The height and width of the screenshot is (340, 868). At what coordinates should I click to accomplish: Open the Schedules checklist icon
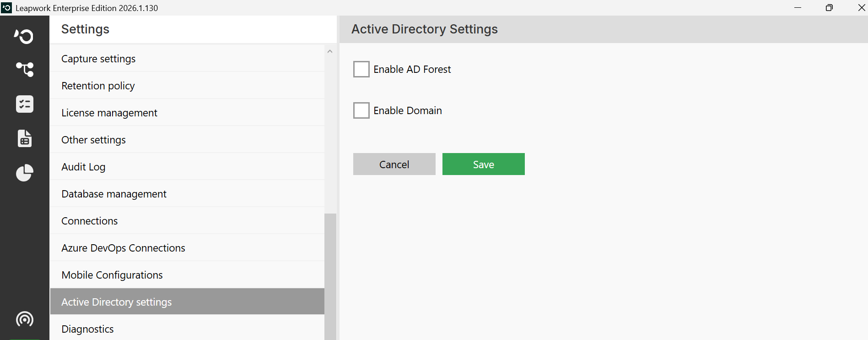point(25,104)
